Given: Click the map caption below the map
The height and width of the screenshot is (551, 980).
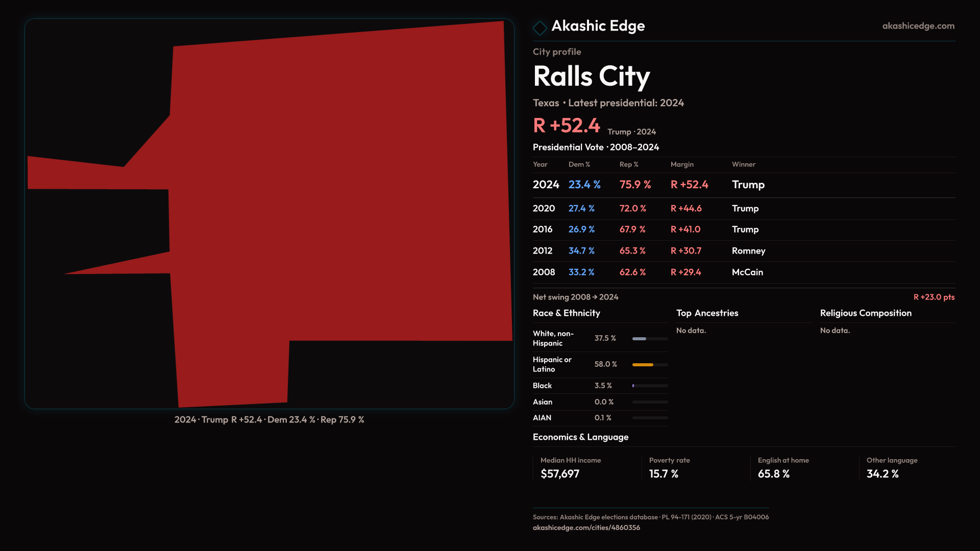Looking at the screenshot, I should pyautogui.click(x=269, y=420).
